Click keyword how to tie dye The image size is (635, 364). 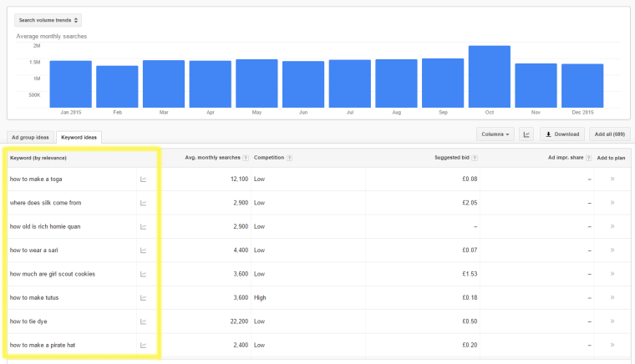tap(28, 321)
